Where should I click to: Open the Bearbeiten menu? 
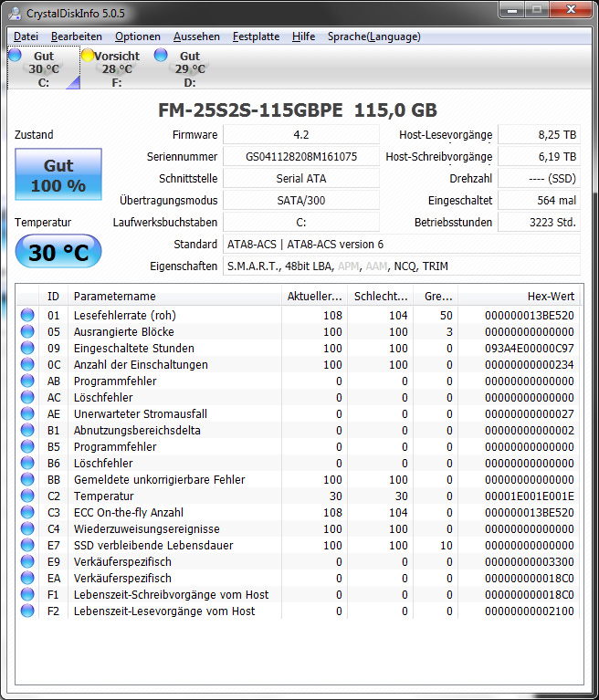77,37
